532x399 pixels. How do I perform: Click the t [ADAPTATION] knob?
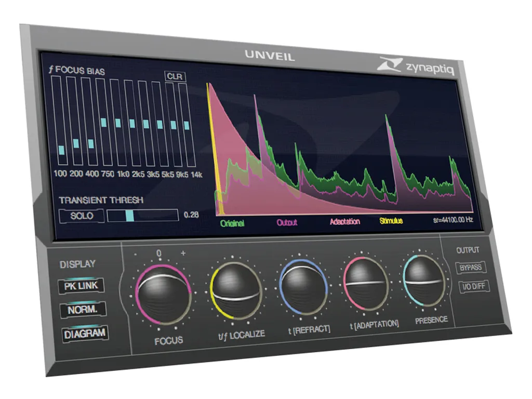tap(365, 283)
